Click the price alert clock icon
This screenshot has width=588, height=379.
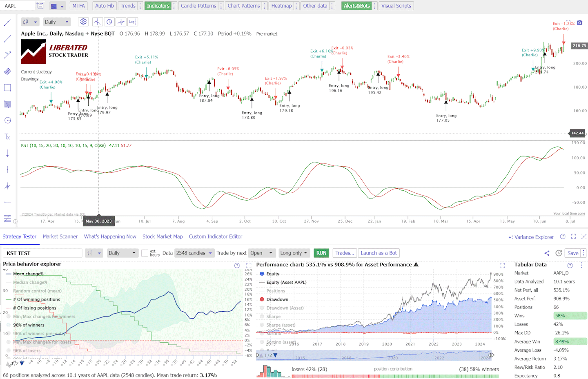(109, 21)
